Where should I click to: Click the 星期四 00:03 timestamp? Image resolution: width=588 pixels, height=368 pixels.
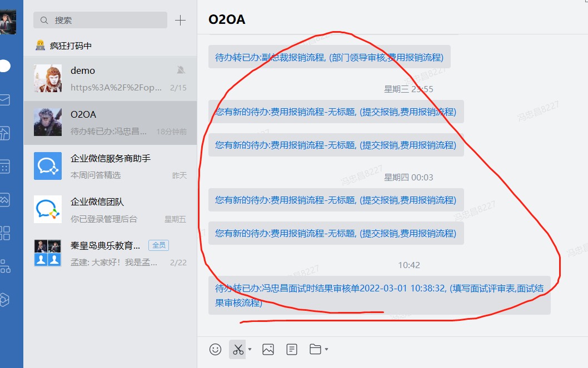[x=408, y=178]
